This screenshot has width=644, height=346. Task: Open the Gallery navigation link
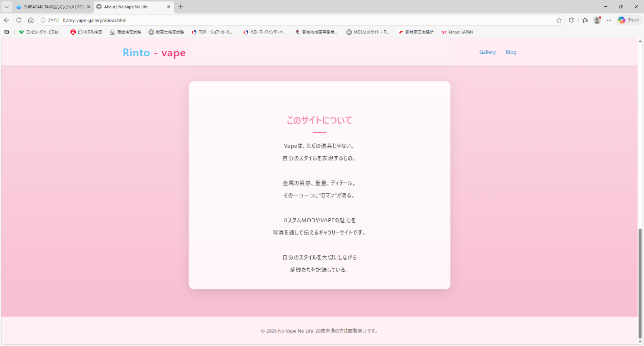coord(487,52)
